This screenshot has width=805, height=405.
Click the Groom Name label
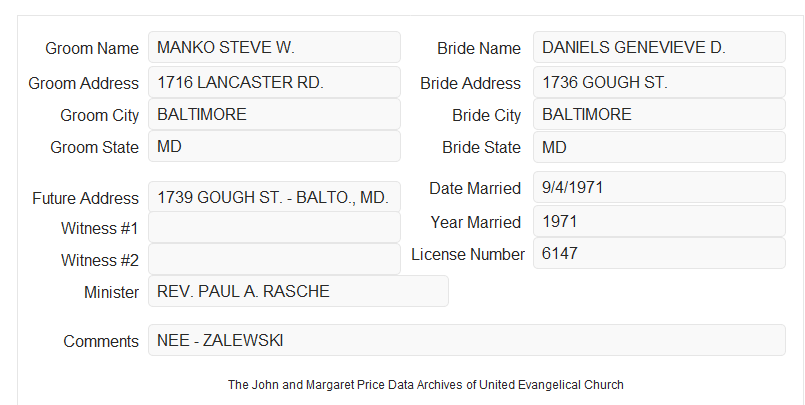[x=92, y=48]
